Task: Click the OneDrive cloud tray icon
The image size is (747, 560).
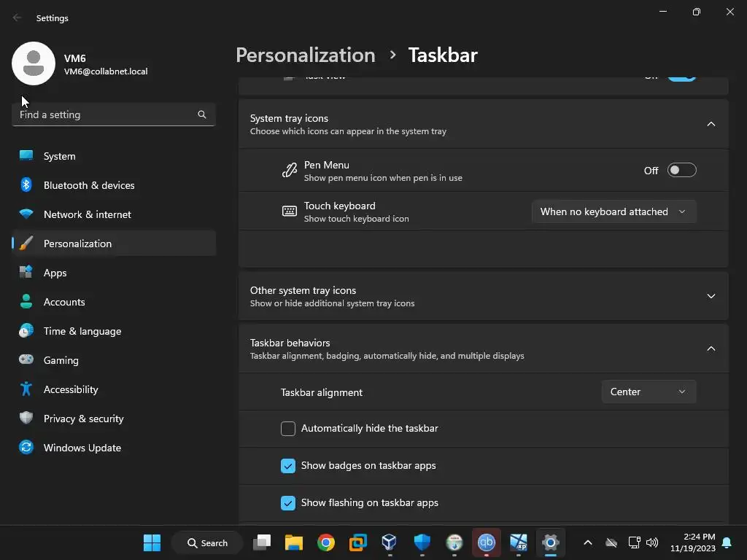Action: 611,542
